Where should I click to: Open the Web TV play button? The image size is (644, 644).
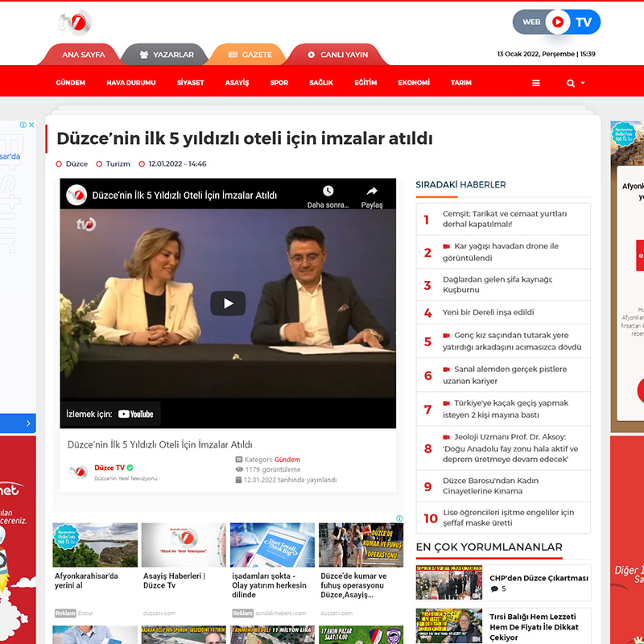tap(557, 22)
